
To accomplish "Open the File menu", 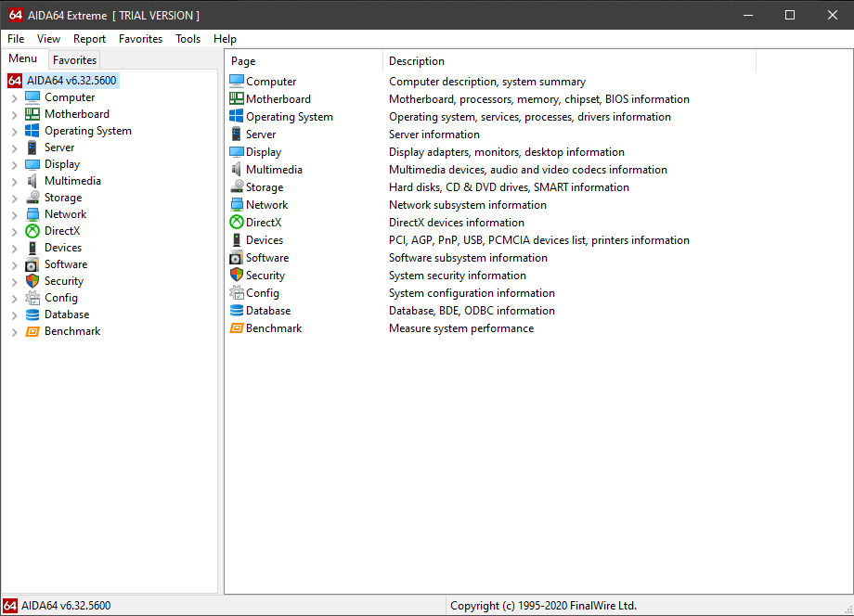I will point(16,39).
